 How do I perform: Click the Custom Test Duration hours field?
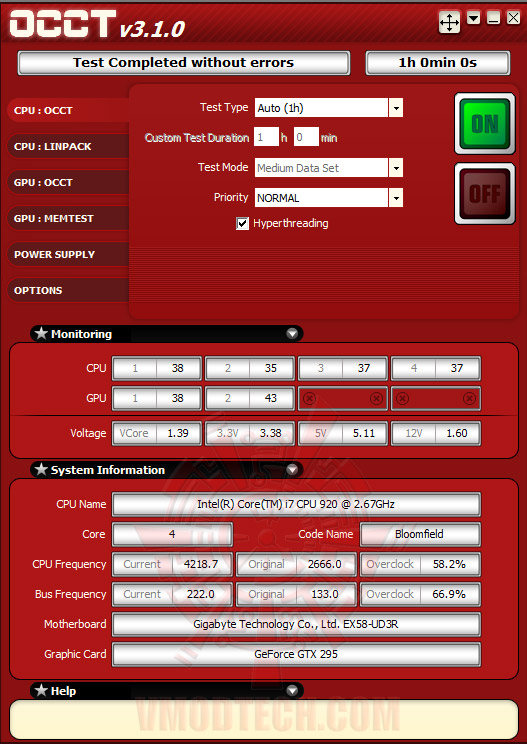pos(266,138)
